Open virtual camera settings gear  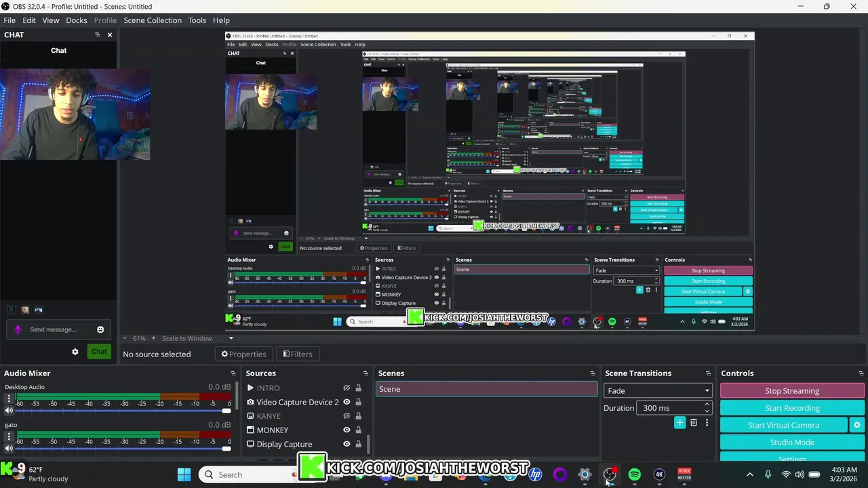coord(857,425)
